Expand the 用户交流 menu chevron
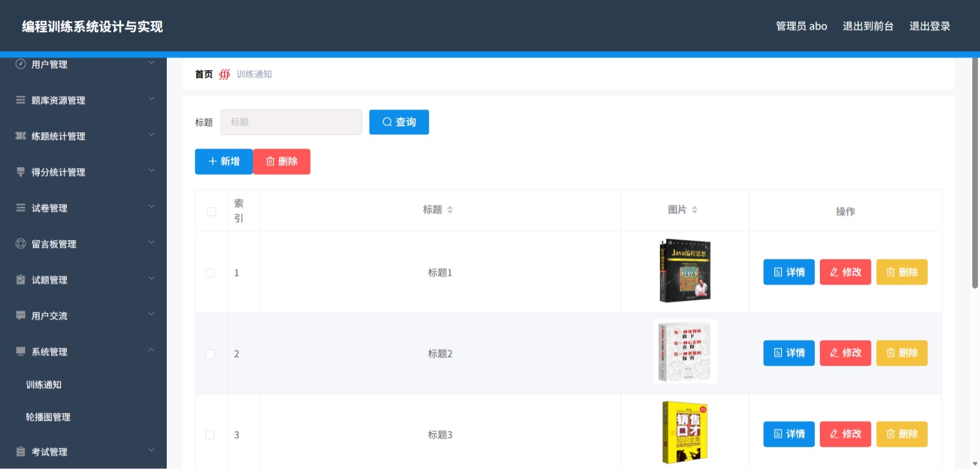 151,315
